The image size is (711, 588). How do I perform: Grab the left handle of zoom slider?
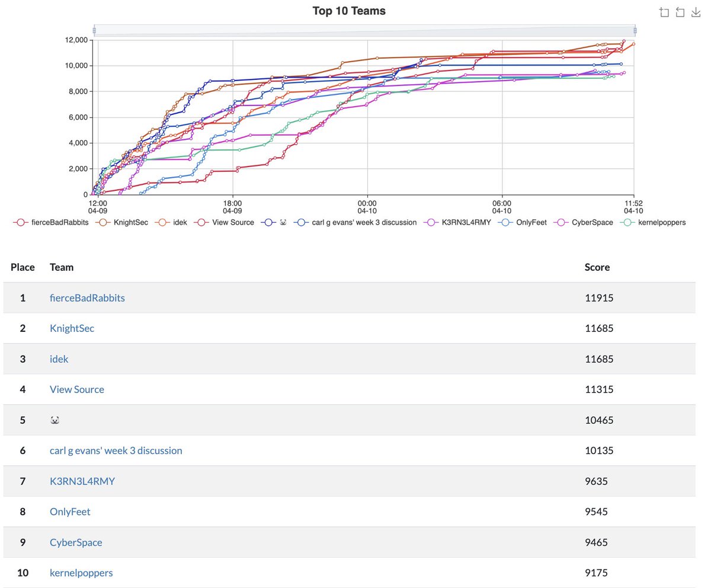94,30
